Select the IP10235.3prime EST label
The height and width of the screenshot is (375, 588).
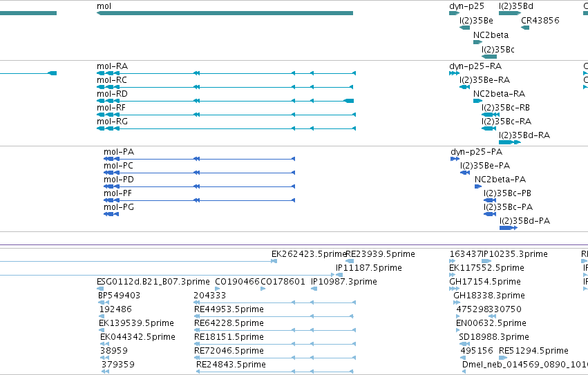click(x=515, y=254)
